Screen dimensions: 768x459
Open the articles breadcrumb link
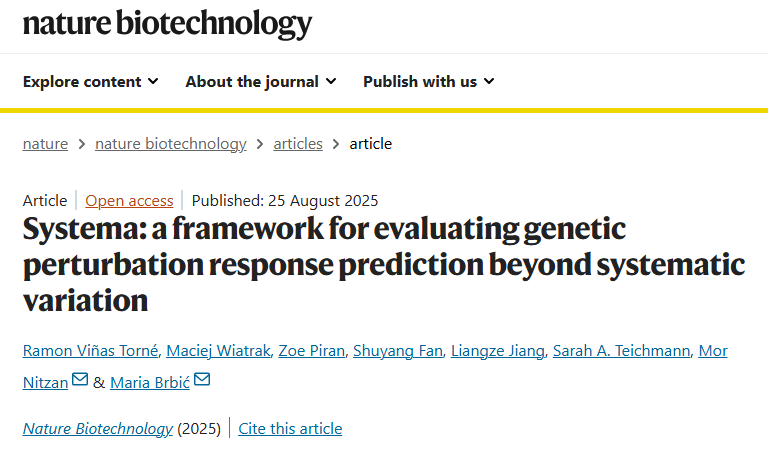tap(298, 144)
